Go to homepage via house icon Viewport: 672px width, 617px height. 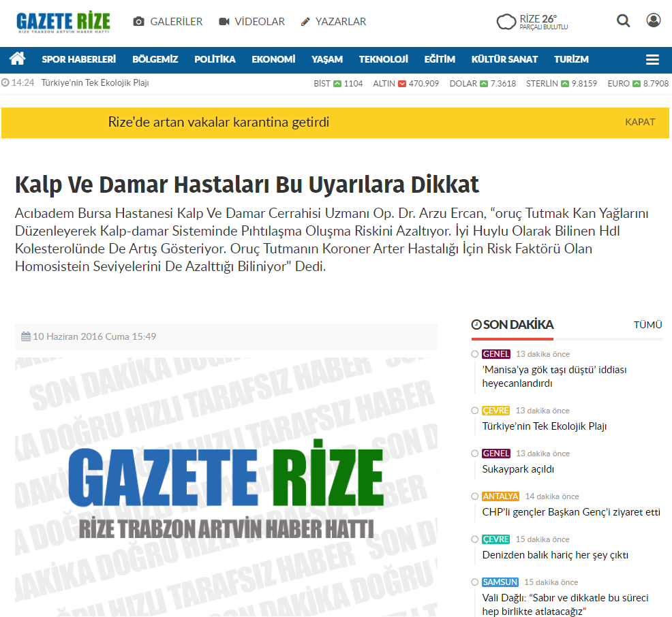(x=18, y=59)
